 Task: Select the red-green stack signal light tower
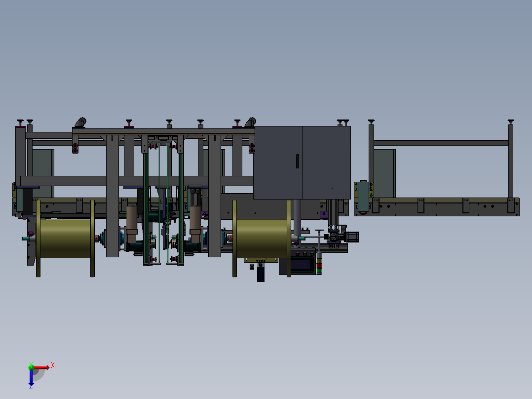coord(319,263)
